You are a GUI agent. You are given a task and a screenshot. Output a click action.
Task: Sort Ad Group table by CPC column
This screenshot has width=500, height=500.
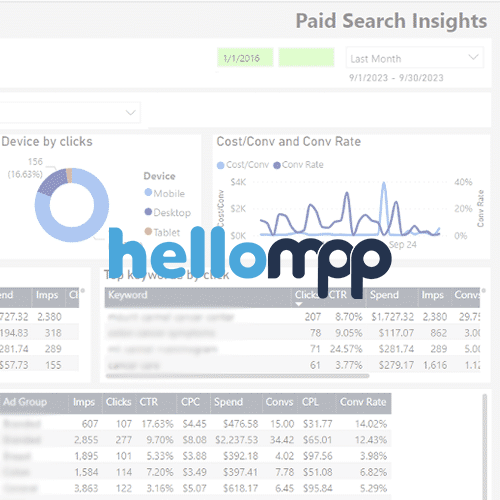(x=190, y=402)
